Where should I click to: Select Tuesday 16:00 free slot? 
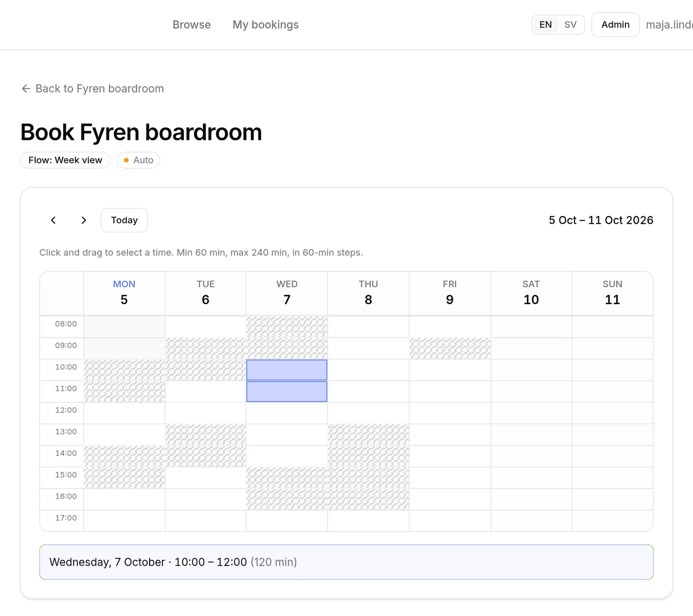coord(206,499)
